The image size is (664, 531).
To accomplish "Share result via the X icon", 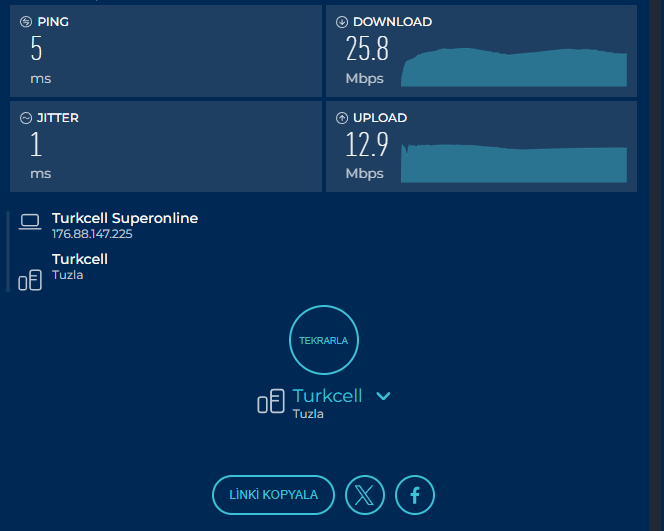I will (365, 495).
